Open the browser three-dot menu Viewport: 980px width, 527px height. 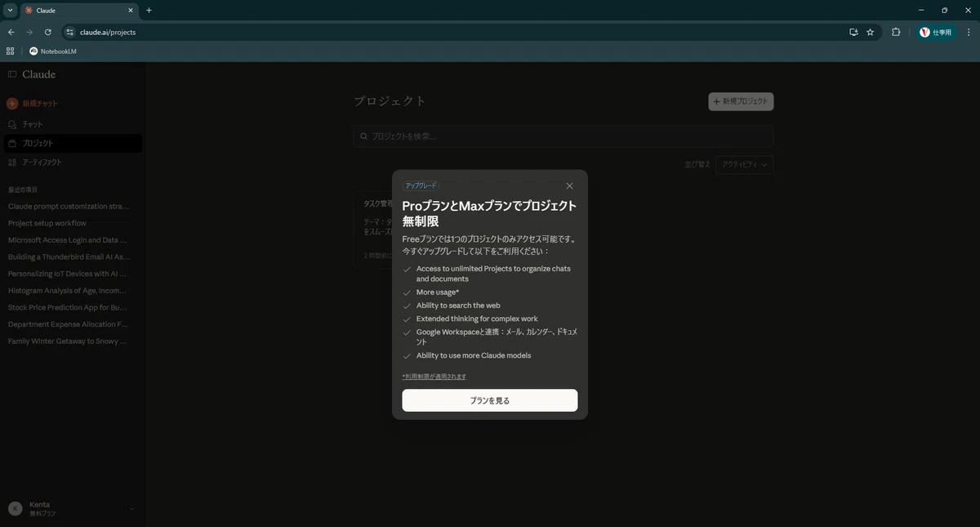point(969,32)
